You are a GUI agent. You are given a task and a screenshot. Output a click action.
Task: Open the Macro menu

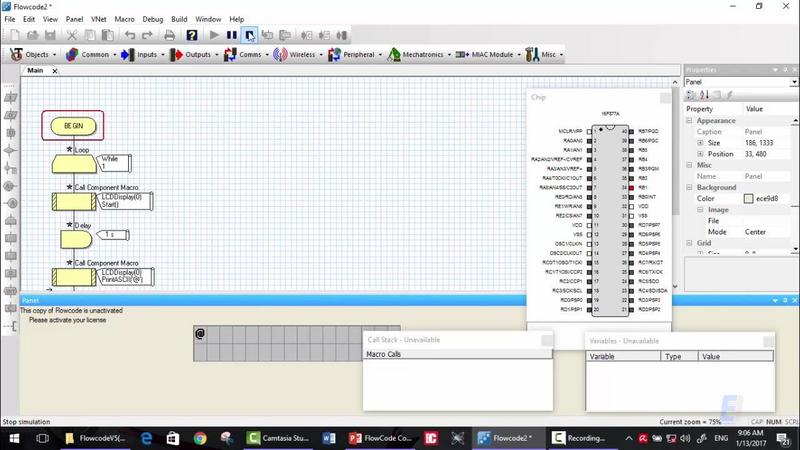pyautogui.click(x=124, y=19)
